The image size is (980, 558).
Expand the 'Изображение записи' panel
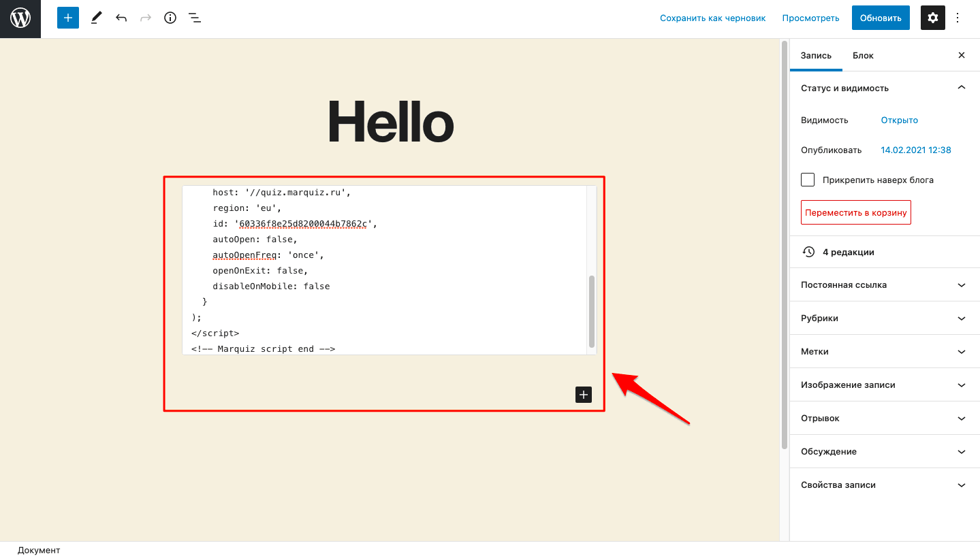[885, 385]
